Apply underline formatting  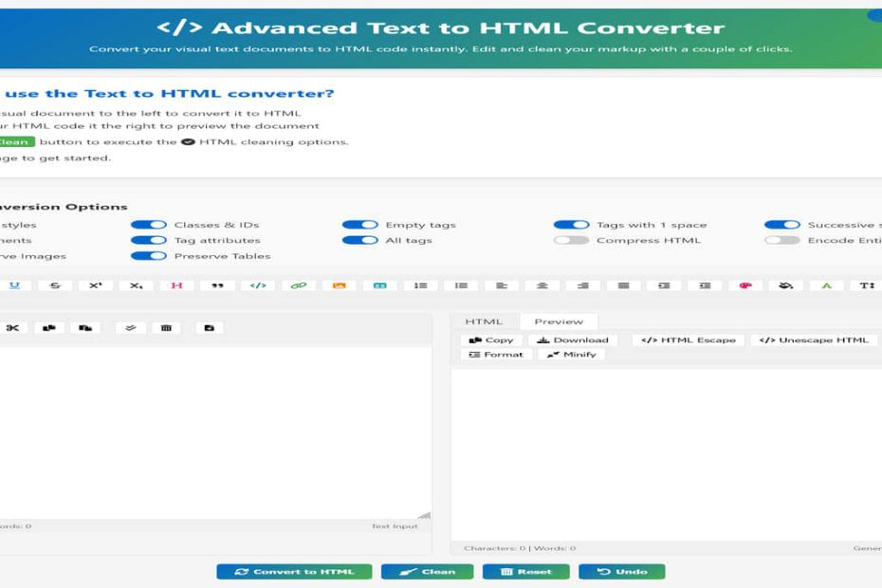[14, 285]
